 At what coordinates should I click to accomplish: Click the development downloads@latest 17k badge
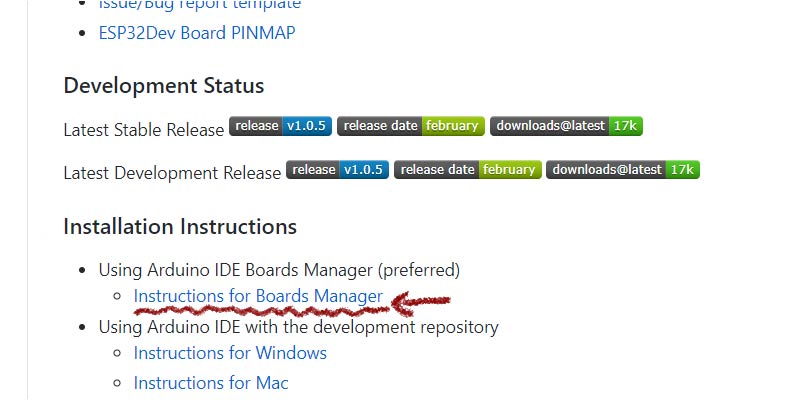click(x=623, y=170)
